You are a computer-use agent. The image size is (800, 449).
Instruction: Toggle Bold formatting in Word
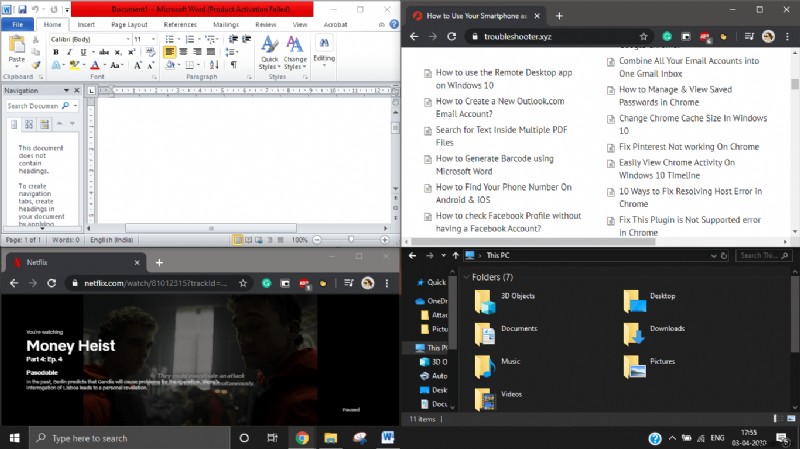pyautogui.click(x=56, y=52)
